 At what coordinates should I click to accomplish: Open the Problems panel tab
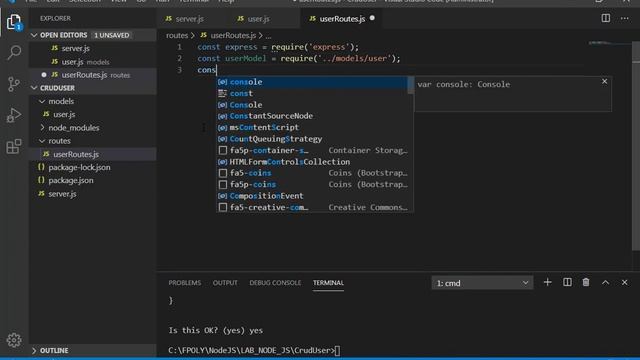185,283
